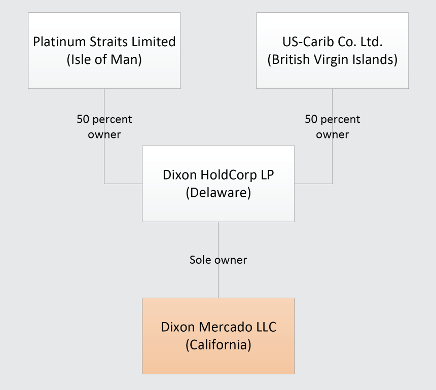Select the Platinum Straits Limited entity box
Image resolution: width=436 pixels, height=390 pixels.
pyautogui.click(x=104, y=50)
